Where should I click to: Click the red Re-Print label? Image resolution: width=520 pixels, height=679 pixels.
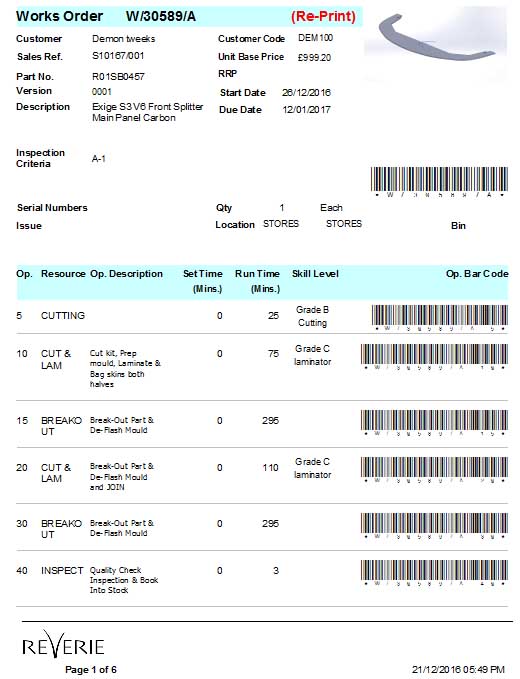click(x=323, y=16)
